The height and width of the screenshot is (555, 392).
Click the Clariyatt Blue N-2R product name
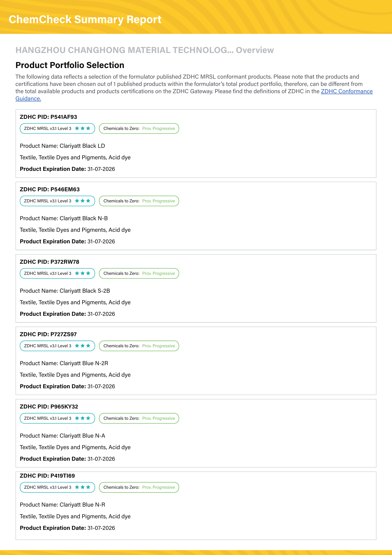[64, 363]
